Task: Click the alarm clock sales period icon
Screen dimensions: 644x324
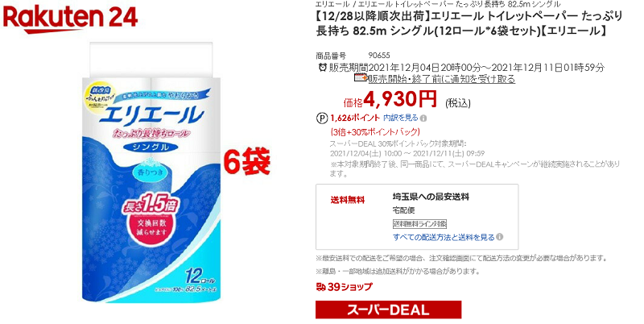Action: pyautogui.click(x=323, y=67)
